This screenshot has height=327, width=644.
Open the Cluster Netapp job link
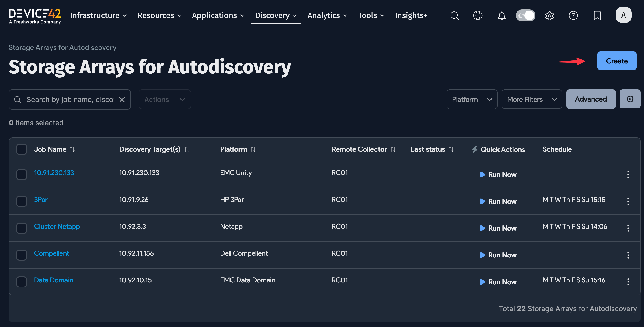57,226
